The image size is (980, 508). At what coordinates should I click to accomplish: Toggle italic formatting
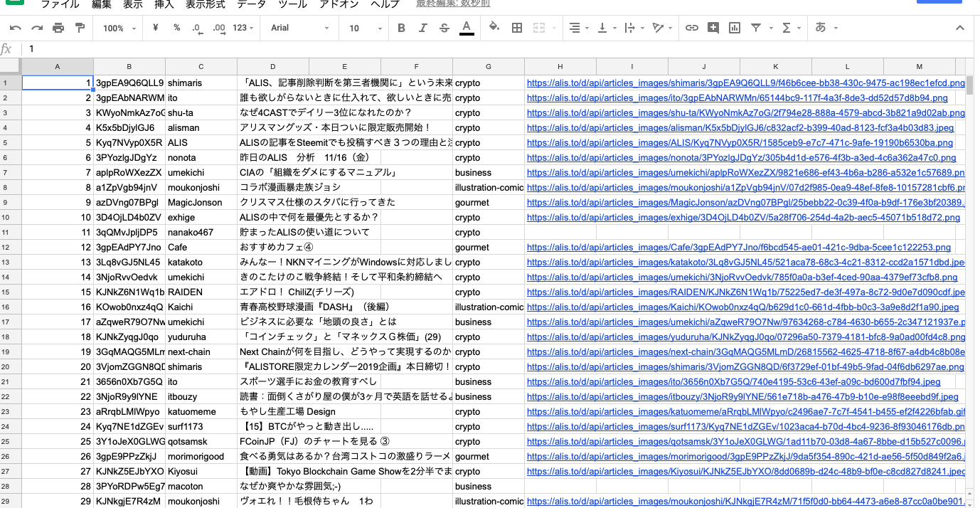423,28
